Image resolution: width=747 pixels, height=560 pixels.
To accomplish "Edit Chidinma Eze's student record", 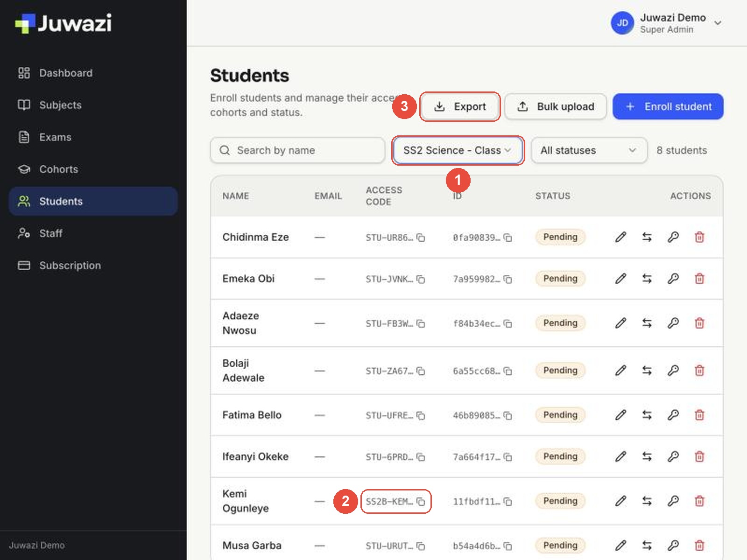I will tap(620, 237).
